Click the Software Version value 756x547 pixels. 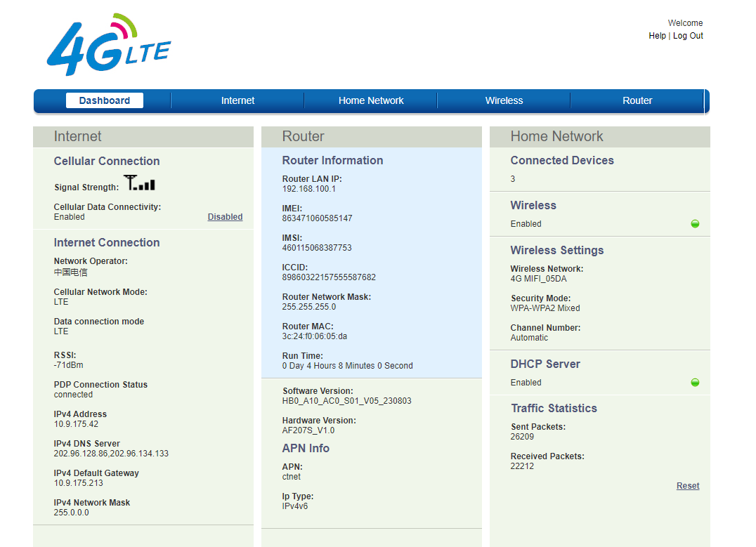(346, 401)
